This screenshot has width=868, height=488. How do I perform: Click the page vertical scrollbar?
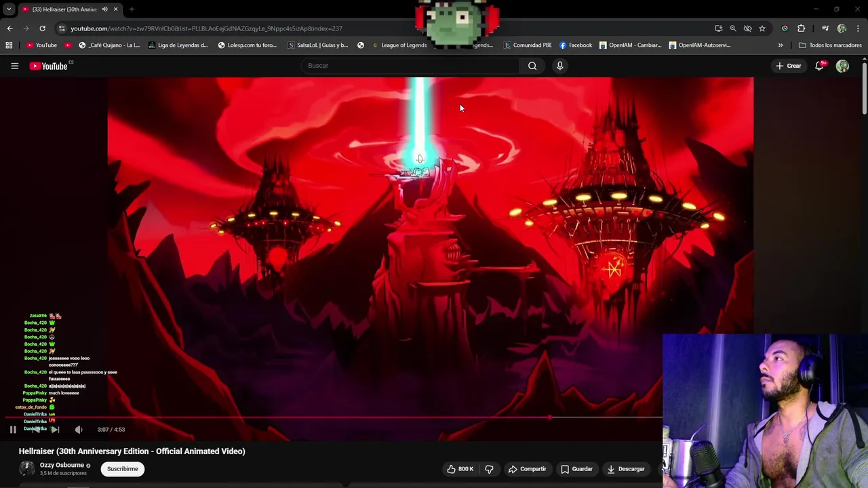(x=864, y=88)
